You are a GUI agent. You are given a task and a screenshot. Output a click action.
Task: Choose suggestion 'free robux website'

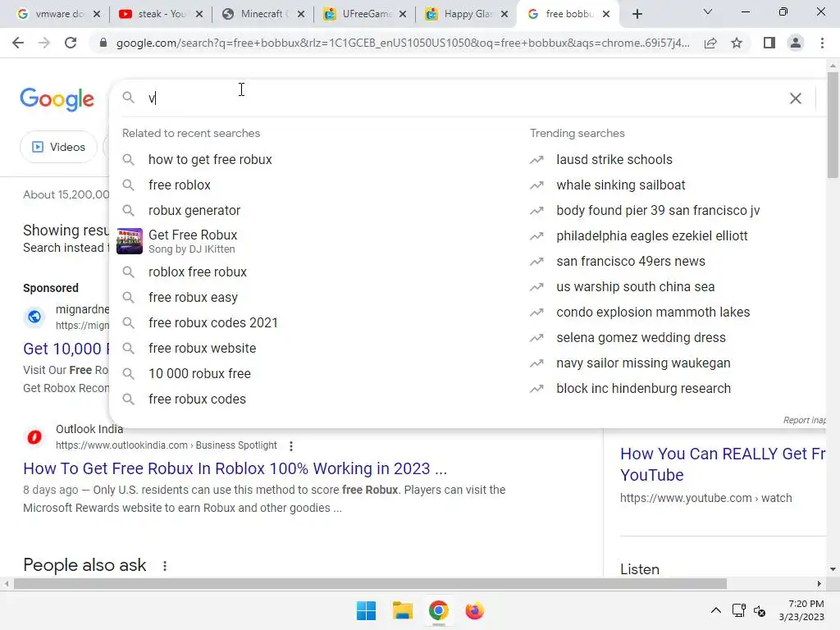(202, 348)
